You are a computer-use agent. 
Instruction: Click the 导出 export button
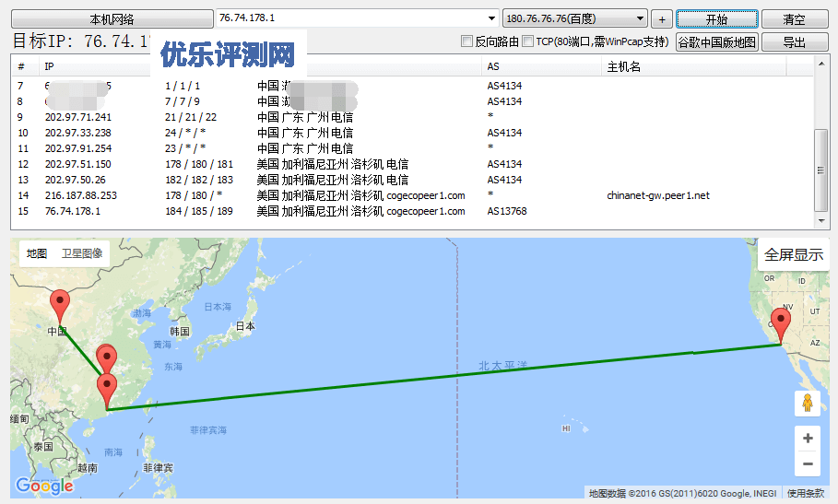coord(794,41)
